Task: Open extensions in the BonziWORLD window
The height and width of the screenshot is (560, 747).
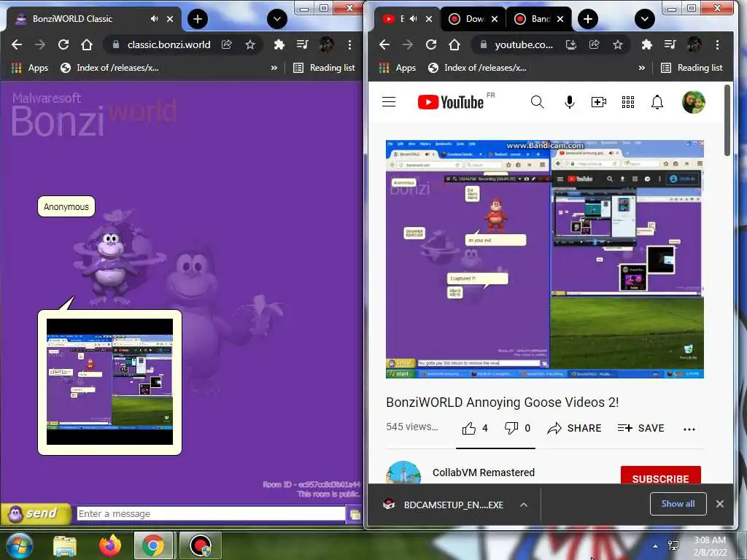Action: 279,44
